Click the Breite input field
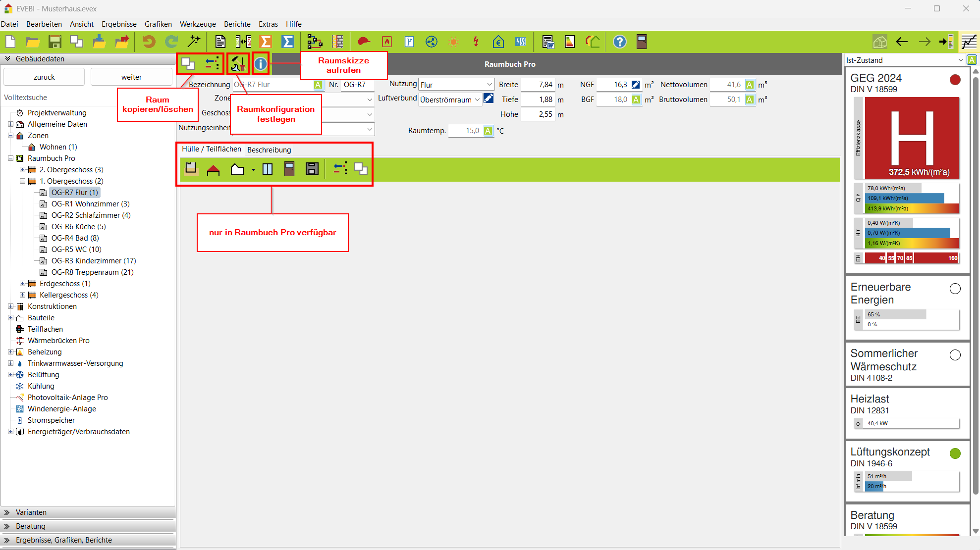980x550 pixels. [538, 85]
